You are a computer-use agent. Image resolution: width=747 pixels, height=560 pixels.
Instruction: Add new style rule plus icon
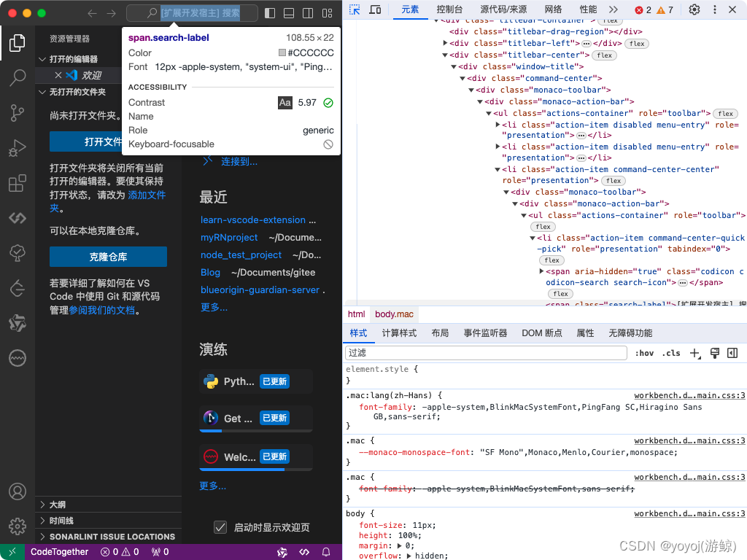pyautogui.click(x=695, y=354)
